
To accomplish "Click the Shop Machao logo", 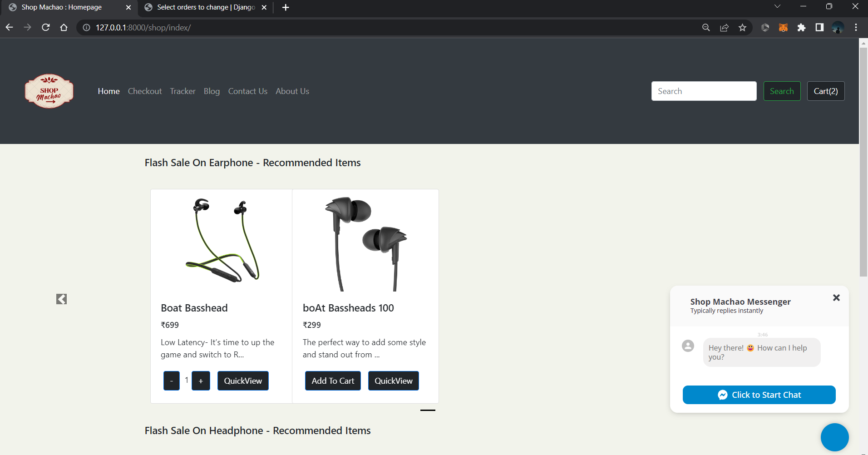I will click(49, 91).
